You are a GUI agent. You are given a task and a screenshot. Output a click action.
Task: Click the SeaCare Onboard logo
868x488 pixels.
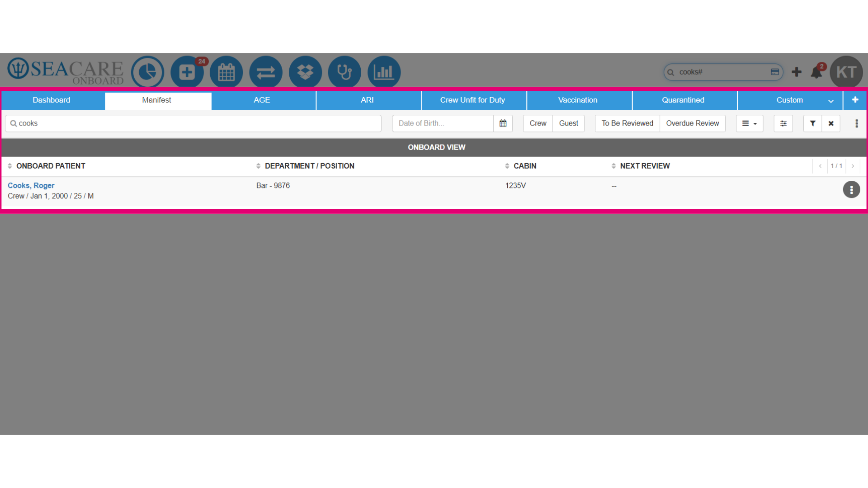66,71
